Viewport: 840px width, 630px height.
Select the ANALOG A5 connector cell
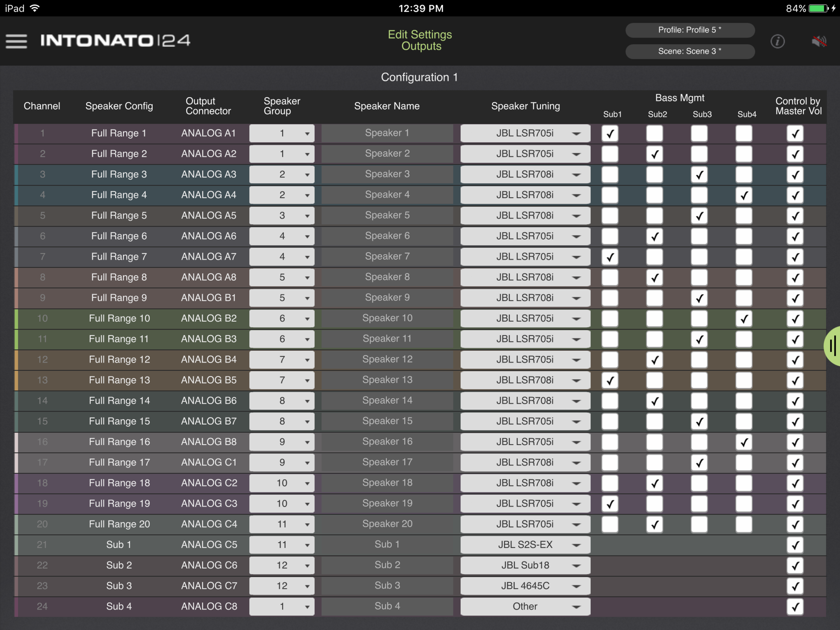click(x=208, y=215)
